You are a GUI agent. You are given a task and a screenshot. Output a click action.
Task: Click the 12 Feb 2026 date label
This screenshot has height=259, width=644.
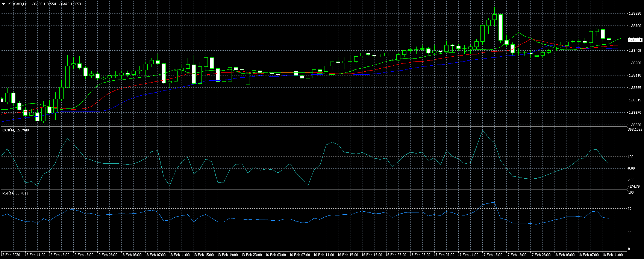click(x=11, y=254)
